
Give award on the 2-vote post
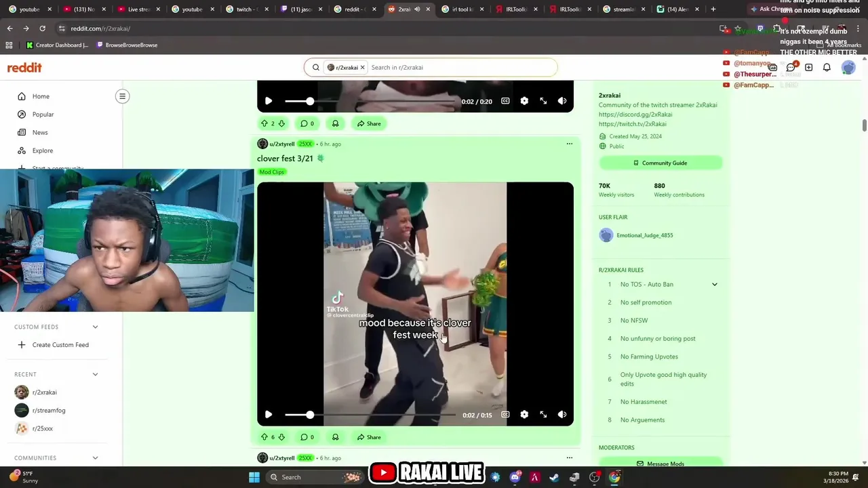pyautogui.click(x=335, y=123)
